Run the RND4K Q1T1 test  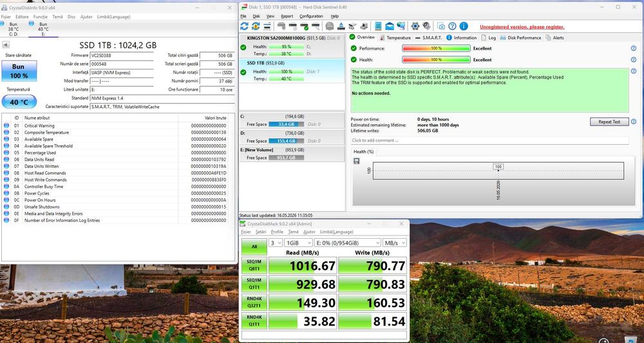coord(254,320)
